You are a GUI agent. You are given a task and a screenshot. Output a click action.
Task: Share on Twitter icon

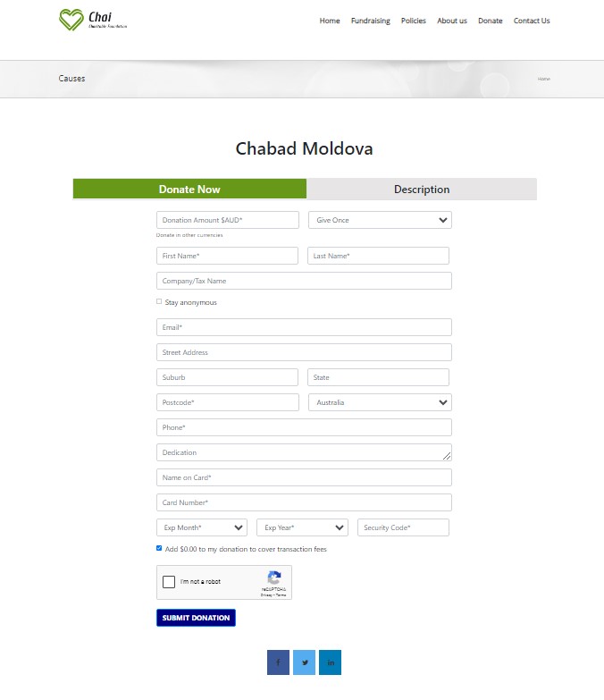304,662
